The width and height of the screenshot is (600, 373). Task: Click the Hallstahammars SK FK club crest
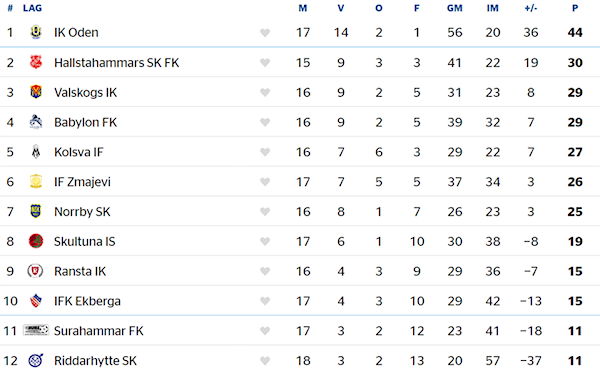click(36, 62)
